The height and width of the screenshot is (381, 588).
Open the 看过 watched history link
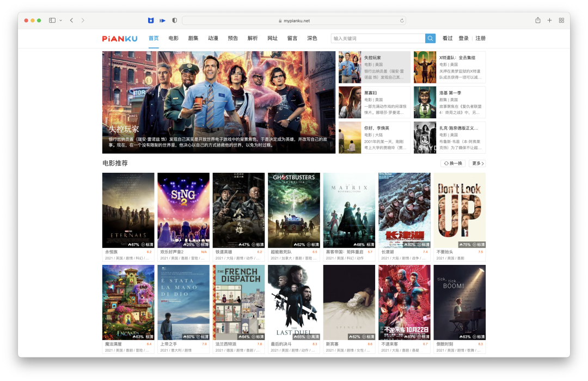[x=448, y=38]
